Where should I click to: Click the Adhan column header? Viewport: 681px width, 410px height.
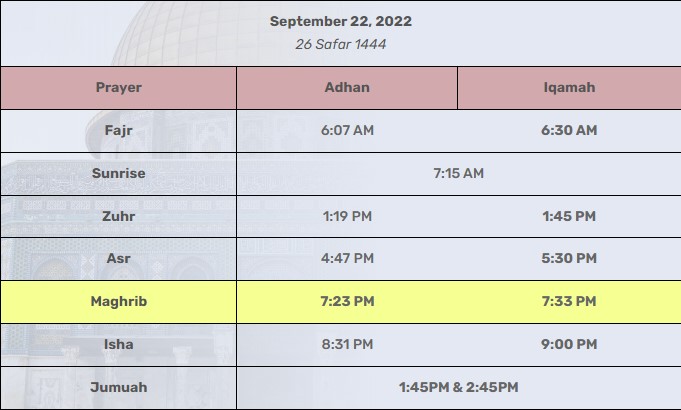(x=347, y=87)
